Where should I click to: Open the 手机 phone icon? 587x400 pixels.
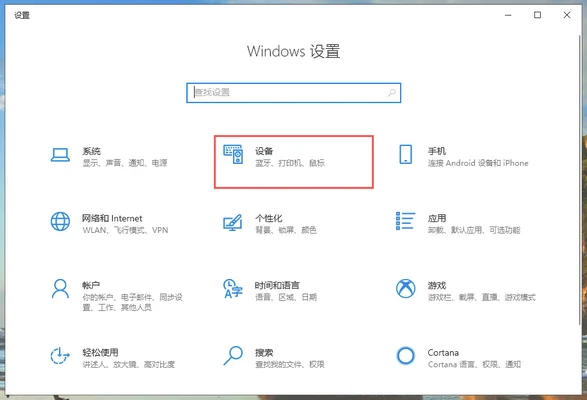tap(406, 154)
